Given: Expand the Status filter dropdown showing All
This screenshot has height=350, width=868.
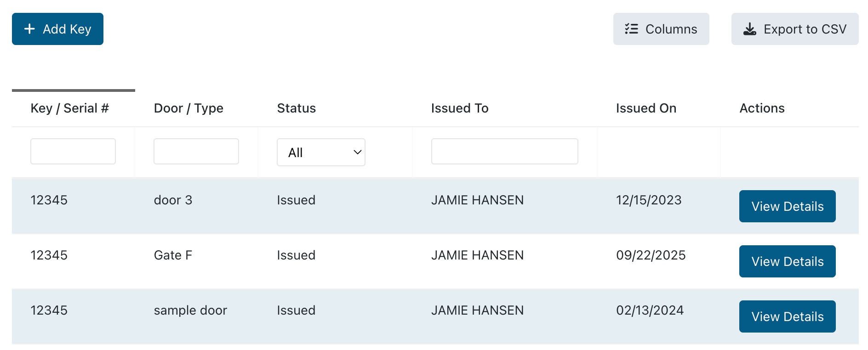Looking at the screenshot, I should click(x=321, y=152).
